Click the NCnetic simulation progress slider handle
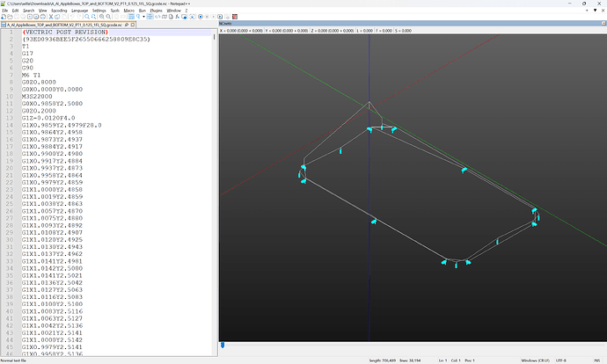The height and width of the screenshot is (364, 607). (223, 345)
